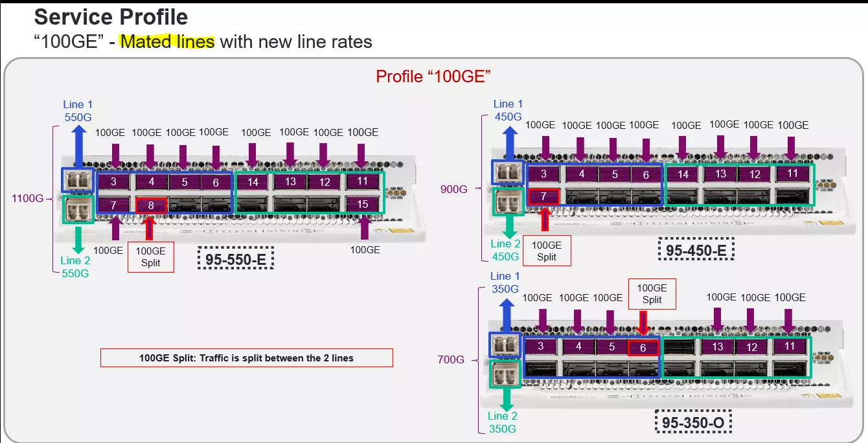Image resolution: width=868 pixels, height=443 pixels.
Task: Click the "Service Profile" slide title
Action: [111, 17]
